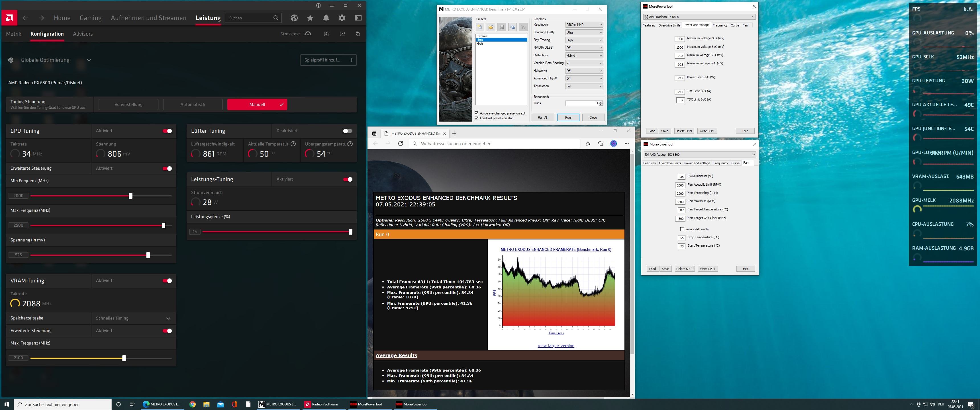Toggle VRAM Erweiterte Steuerung switch

167,331
